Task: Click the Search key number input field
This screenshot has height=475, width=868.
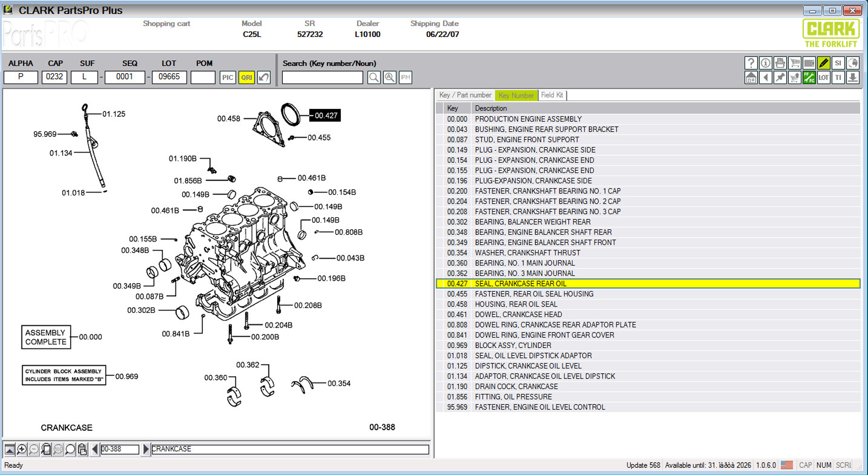Action: (322, 78)
